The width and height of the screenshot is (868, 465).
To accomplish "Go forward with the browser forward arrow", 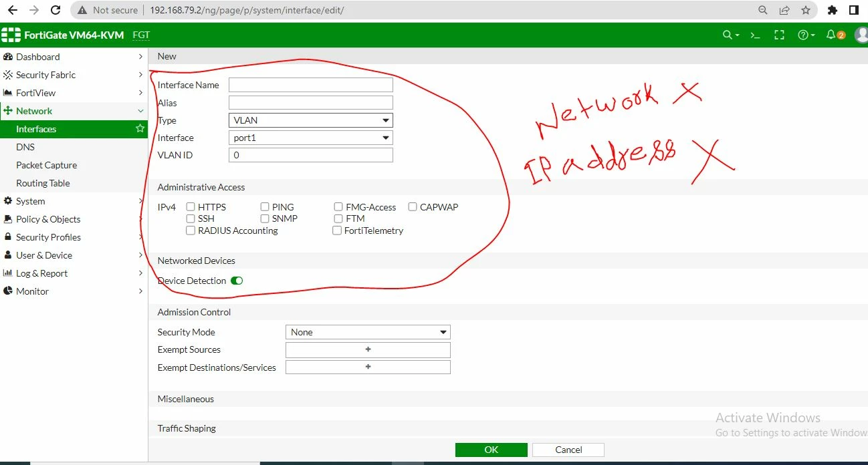I will point(34,10).
